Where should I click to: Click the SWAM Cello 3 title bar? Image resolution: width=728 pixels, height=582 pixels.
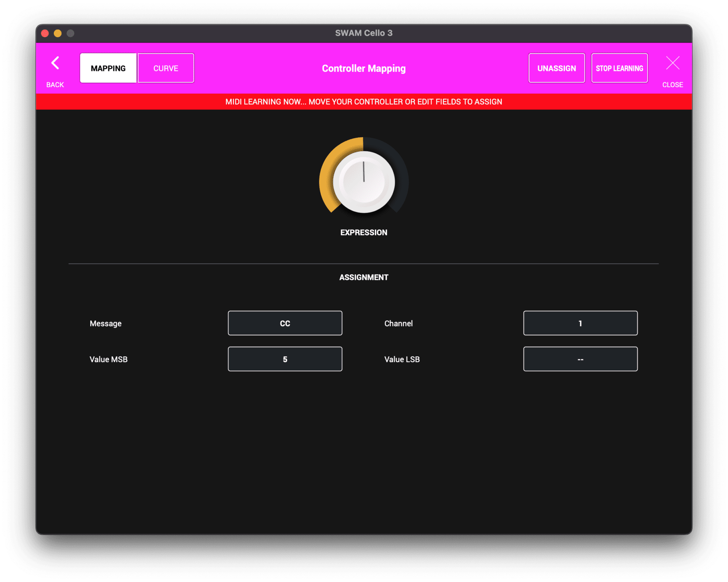364,33
